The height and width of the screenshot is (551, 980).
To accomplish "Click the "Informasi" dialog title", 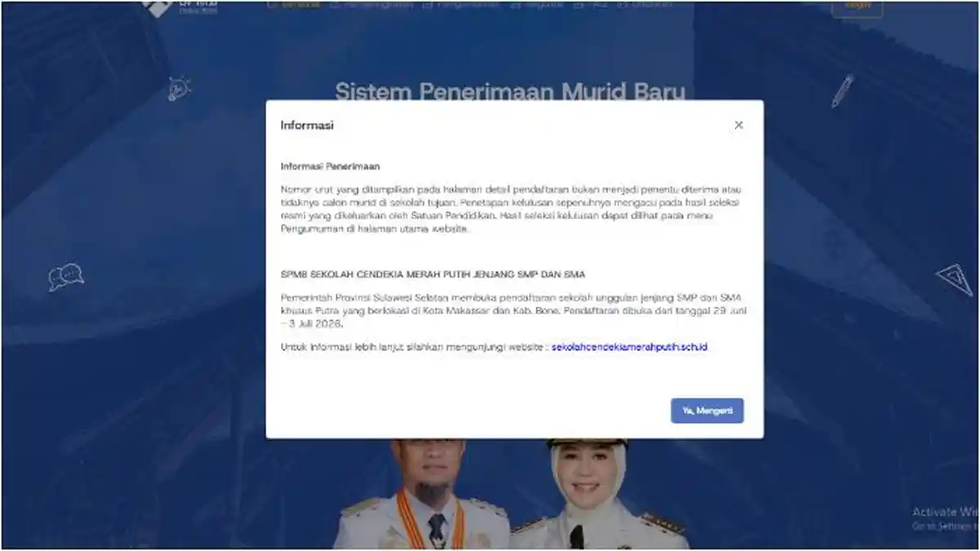I will (307, 125).
